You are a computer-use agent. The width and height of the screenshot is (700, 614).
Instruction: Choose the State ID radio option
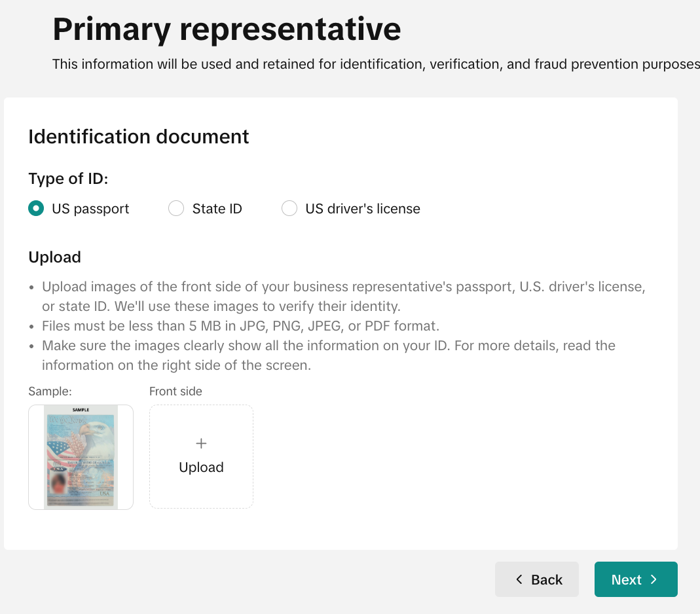[176, 208]
